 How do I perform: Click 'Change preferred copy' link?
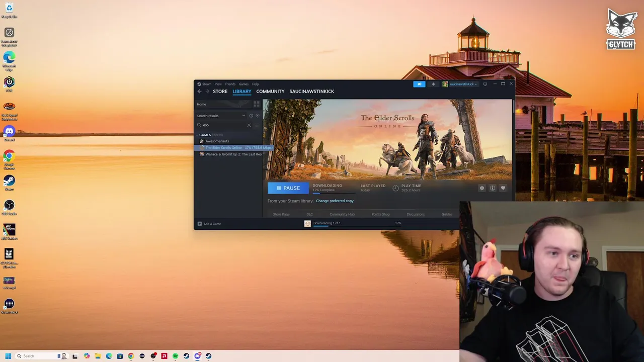[x=335, y=201]
